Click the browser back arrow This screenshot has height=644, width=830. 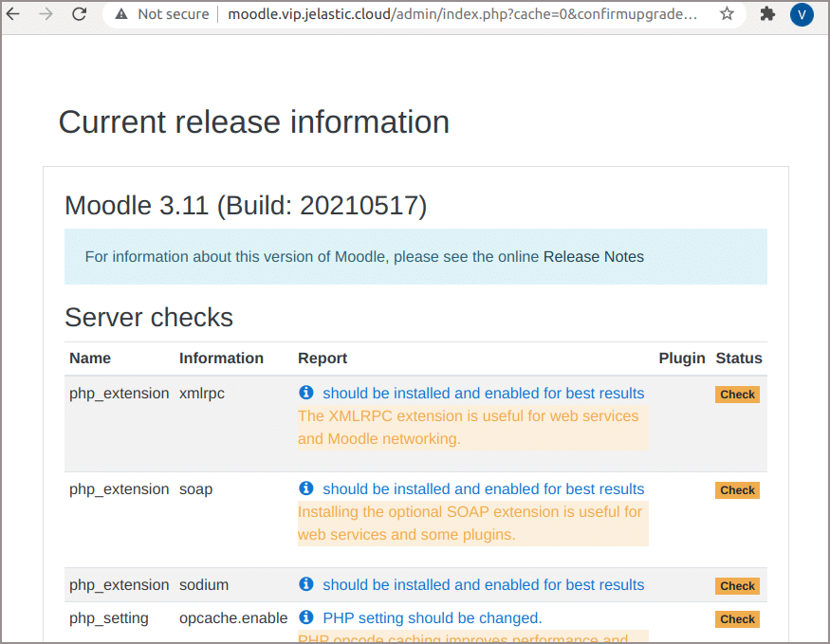tap(12, 14)
